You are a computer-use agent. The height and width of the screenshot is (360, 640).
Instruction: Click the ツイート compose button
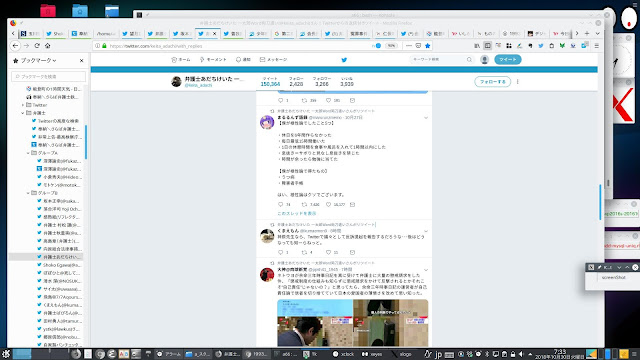(507, 60)
